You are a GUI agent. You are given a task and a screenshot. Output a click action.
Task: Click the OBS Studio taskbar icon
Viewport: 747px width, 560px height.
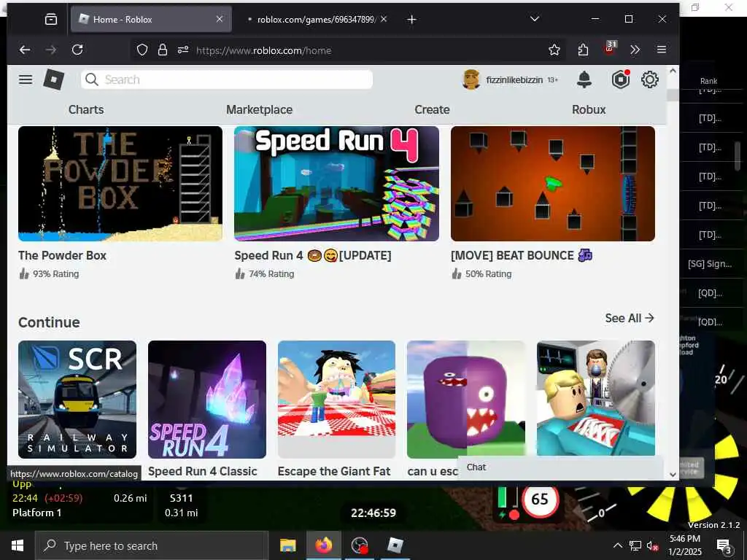coord(359,545)
